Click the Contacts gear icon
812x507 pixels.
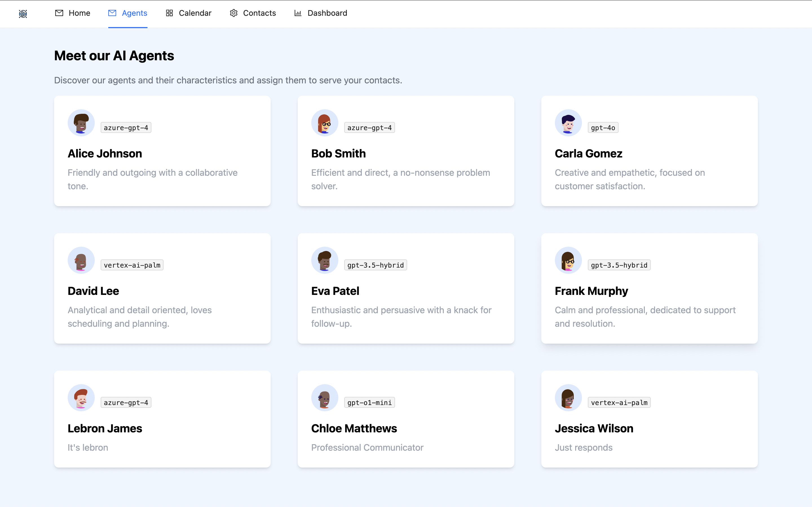(233, 13)
